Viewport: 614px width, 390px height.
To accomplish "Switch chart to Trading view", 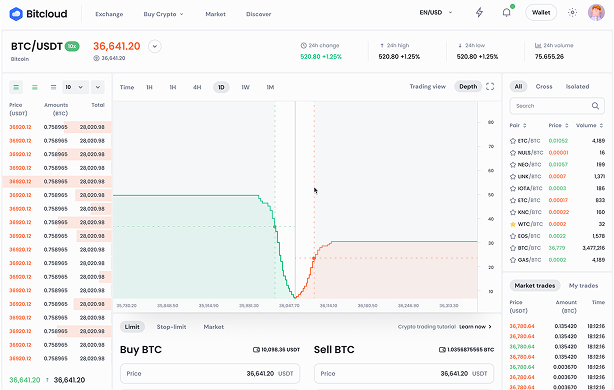I will [428, 87].
